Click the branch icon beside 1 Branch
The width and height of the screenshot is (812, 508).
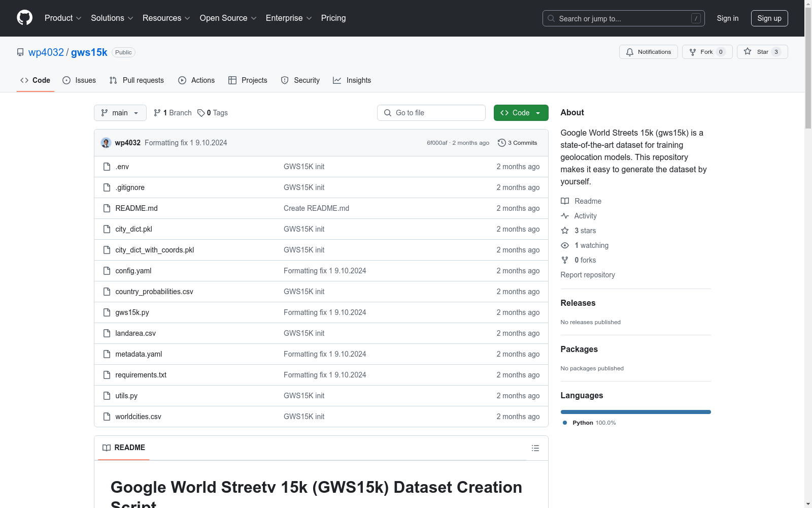[157, 113]
